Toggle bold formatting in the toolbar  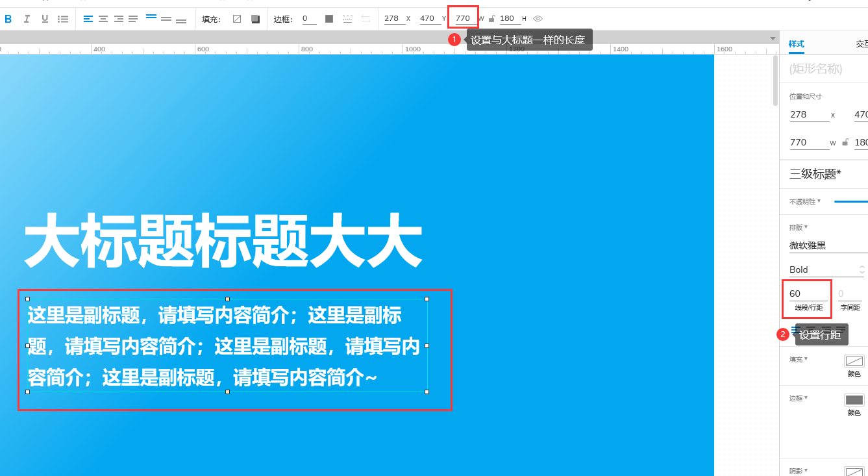[x=8, y=18]
